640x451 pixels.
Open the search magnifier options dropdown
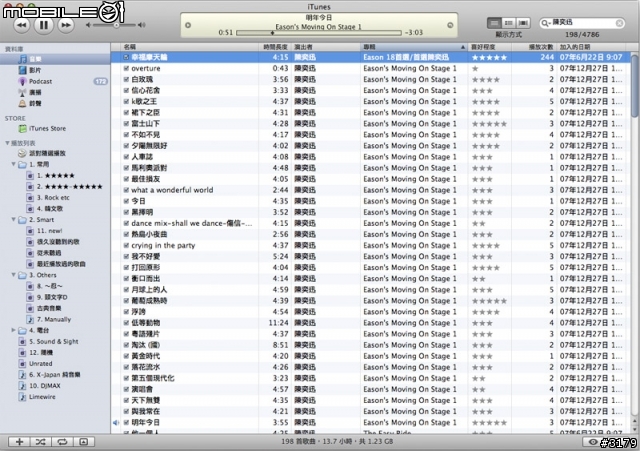click(545, 23)
